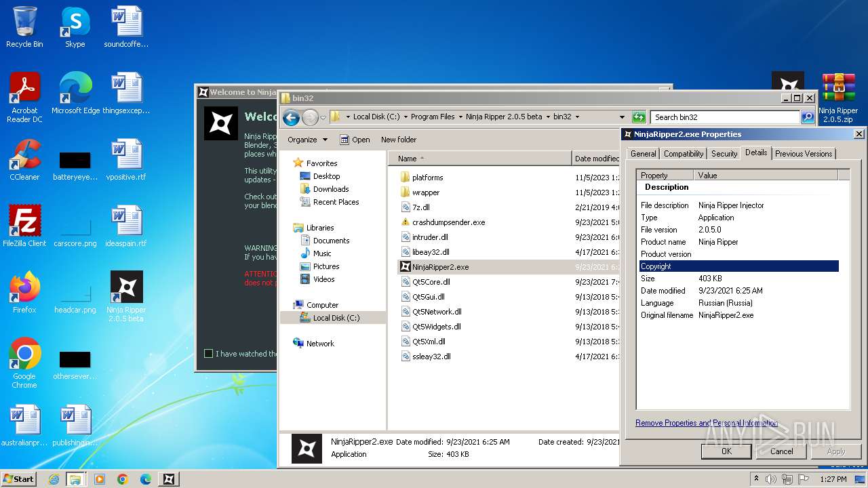Image resolution: width=868 pixels, height=488 pixels.
Task: Open Google Chrome desktop shortcut
Action: coord(24,364)
